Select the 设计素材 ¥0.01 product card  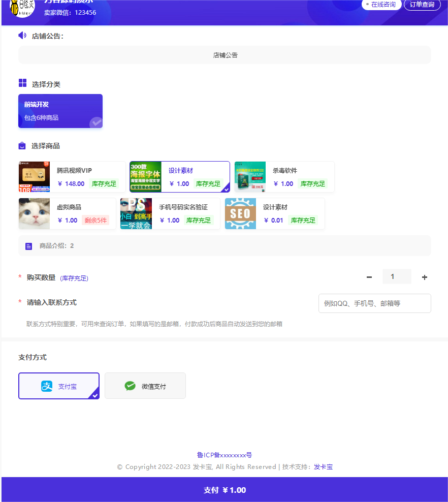click(275, 213)
